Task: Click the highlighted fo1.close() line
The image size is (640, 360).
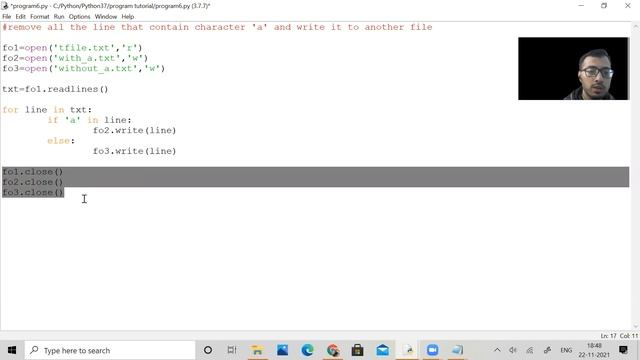Action: pos(33,172)
